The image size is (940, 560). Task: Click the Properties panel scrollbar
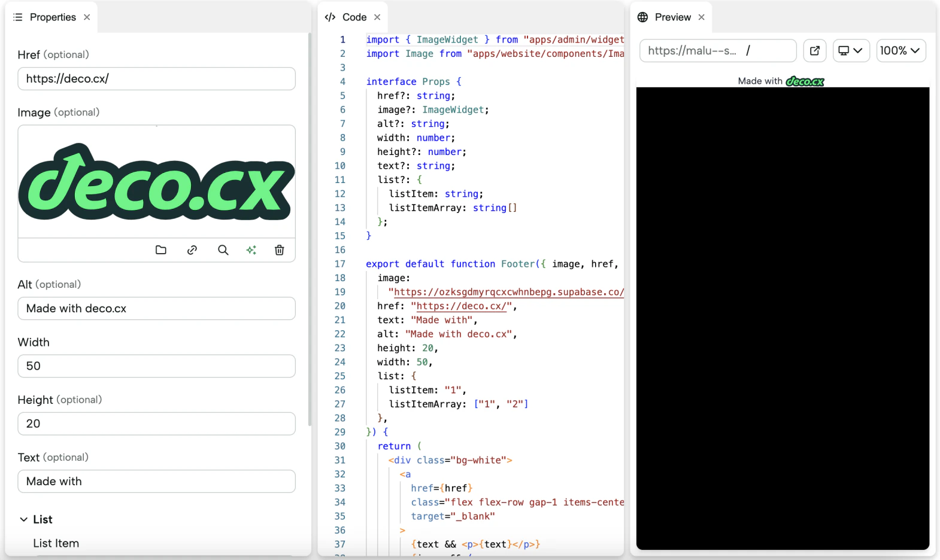(x=310, y=230)
